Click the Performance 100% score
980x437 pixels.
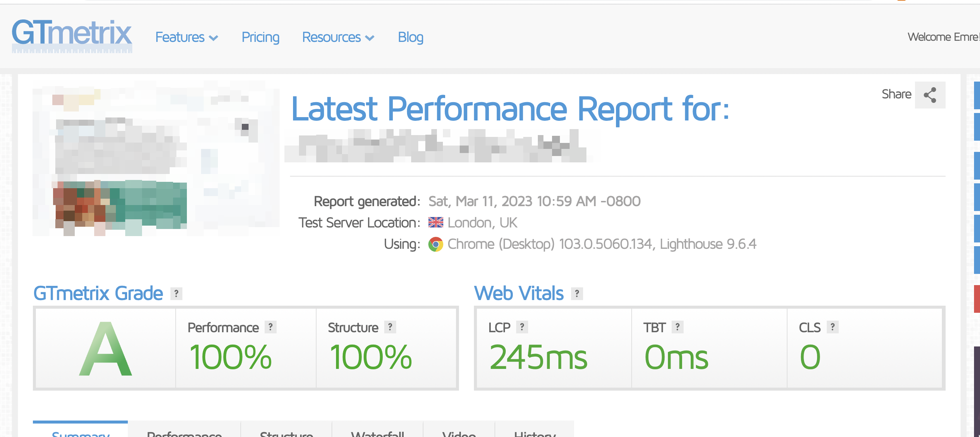(x=231, y=357)
